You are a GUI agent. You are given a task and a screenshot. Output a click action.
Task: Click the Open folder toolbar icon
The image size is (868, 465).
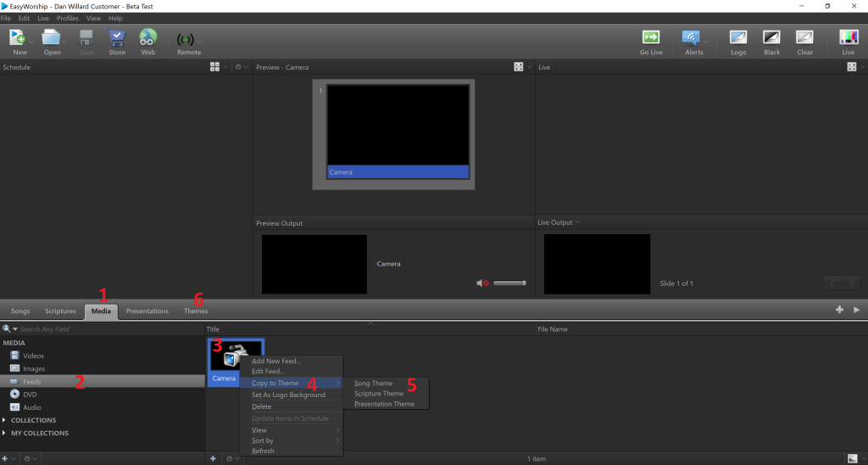click(52, 39)
